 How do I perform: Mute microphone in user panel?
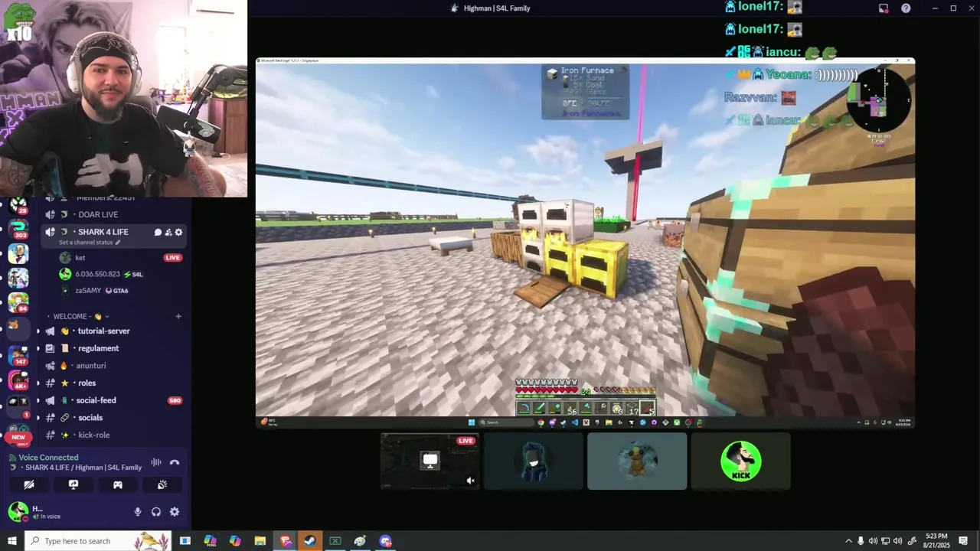[x=138, y=512]
